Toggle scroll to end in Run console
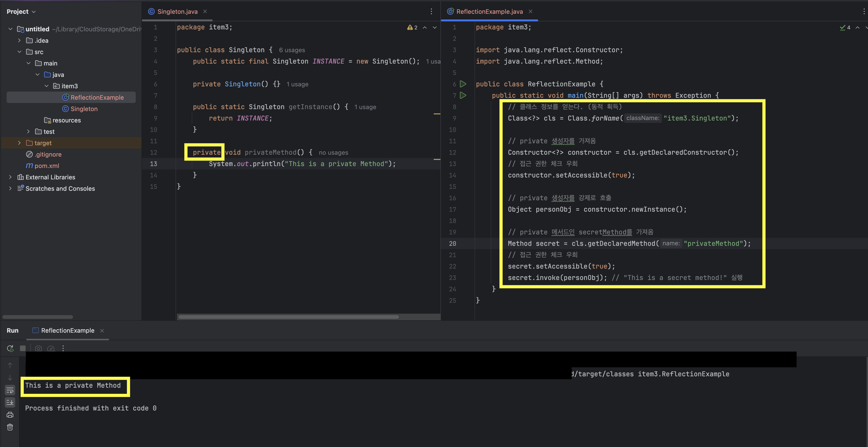This screenshot has height=447, width=868. [x=10, y=402]
